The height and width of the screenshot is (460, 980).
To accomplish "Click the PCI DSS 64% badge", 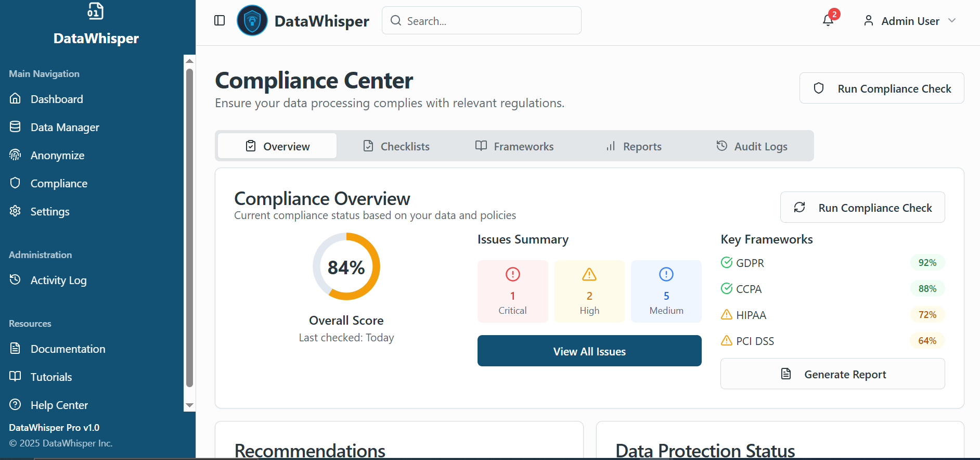I will tap(927, 341).
